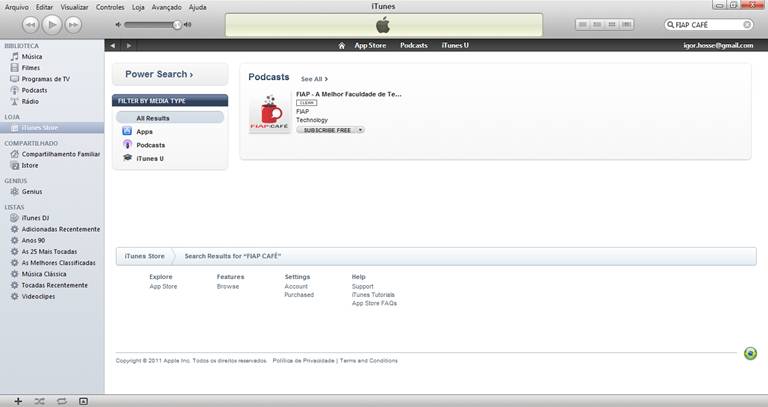
Task: Click the iTunes Store breadcrumb
Action: point(144,256)
